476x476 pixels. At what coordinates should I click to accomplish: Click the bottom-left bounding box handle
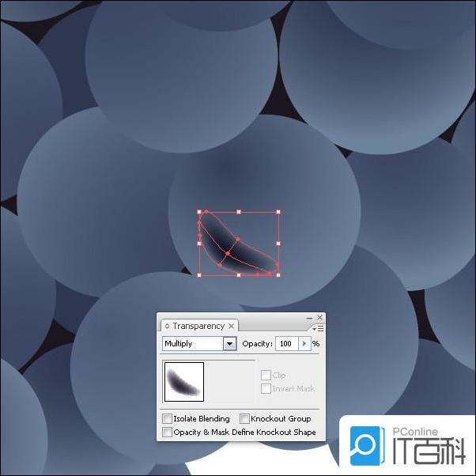pyautogui.click(x=199, y=275)
